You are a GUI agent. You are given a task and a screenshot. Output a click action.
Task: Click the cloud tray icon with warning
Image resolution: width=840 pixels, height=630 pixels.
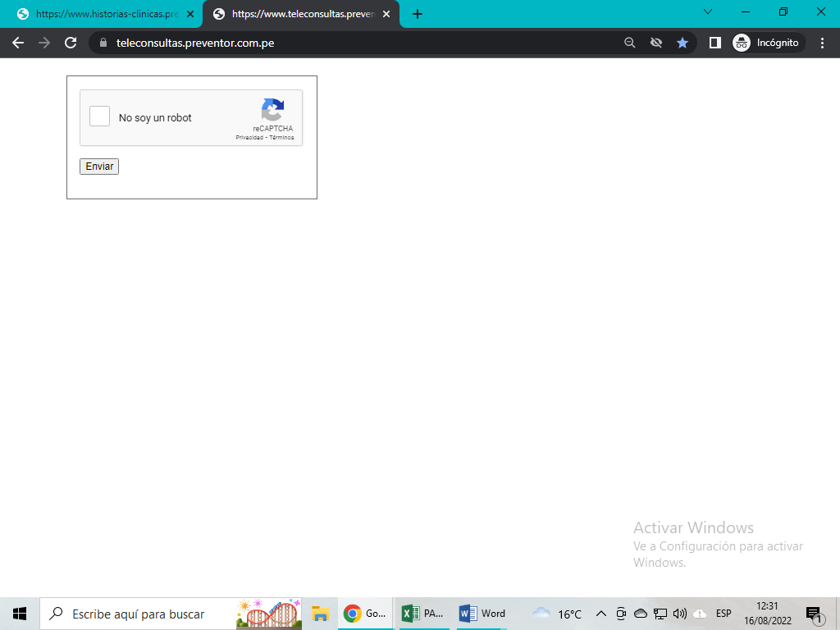(700, 614)
